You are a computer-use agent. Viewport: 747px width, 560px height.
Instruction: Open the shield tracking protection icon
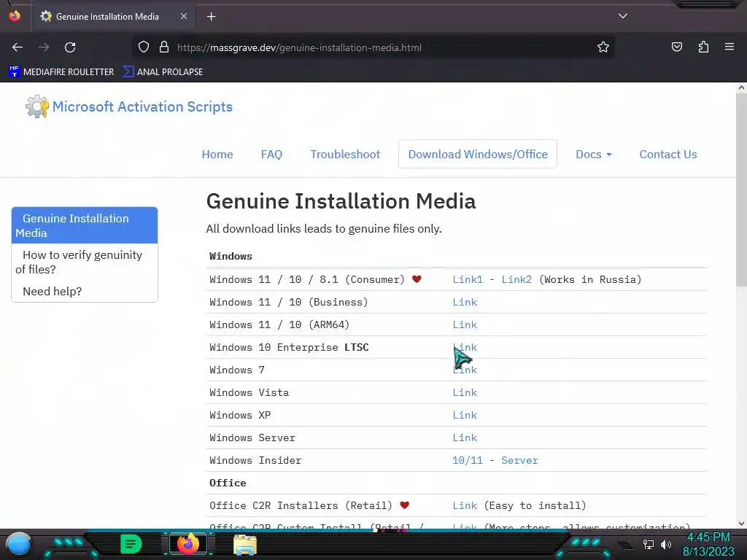point(144,47)
